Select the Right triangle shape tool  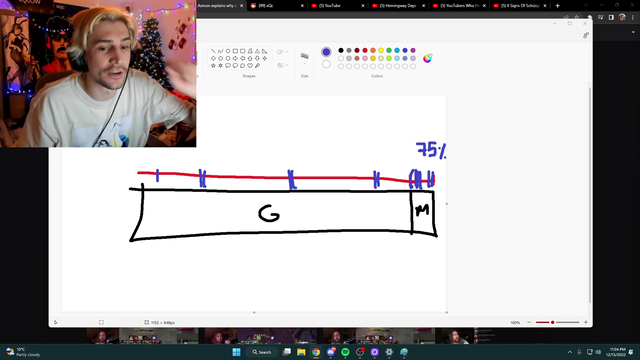[264, 51]
